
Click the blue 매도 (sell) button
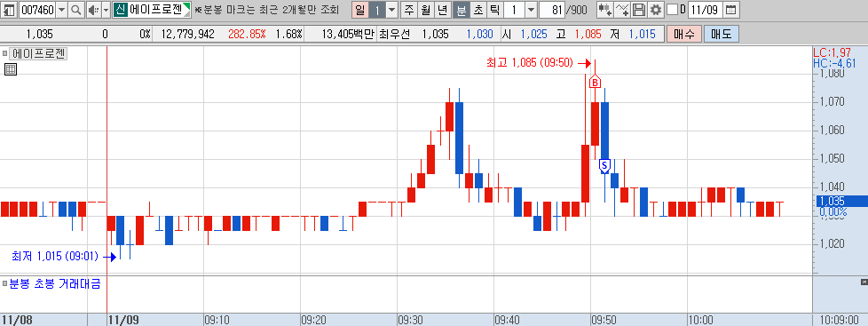pos(722,34)
